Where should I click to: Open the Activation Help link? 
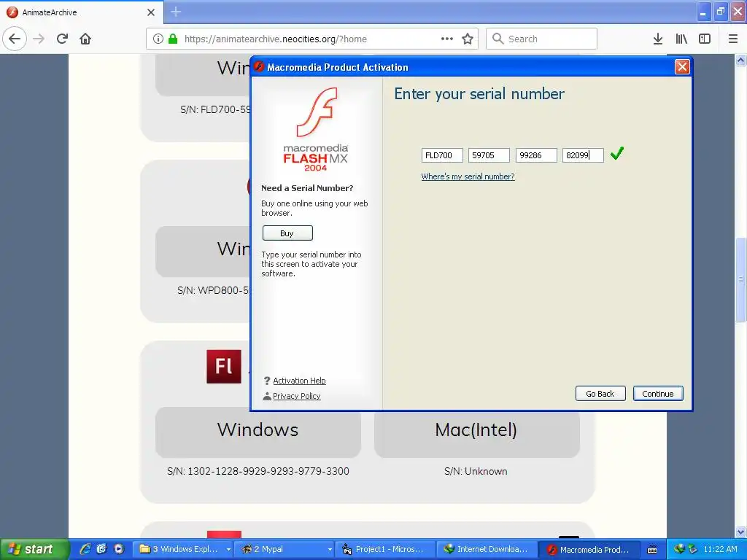299,381
